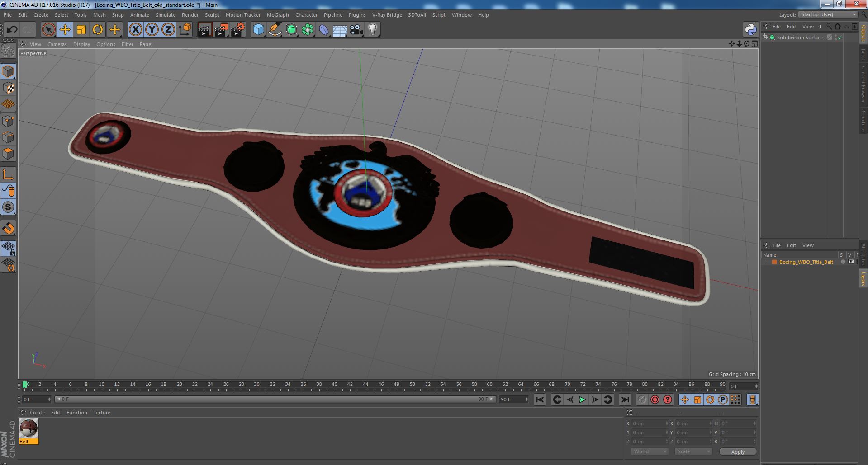Switch to Edges mode
The height and width of the screenshot is (465, 868).
click(x=8, y=137)
